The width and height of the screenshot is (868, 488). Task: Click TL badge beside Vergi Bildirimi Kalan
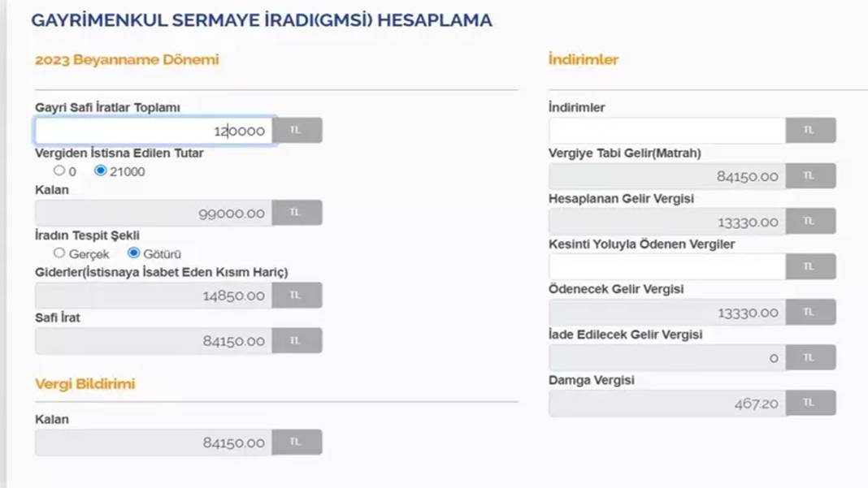(x=297, y=442)
